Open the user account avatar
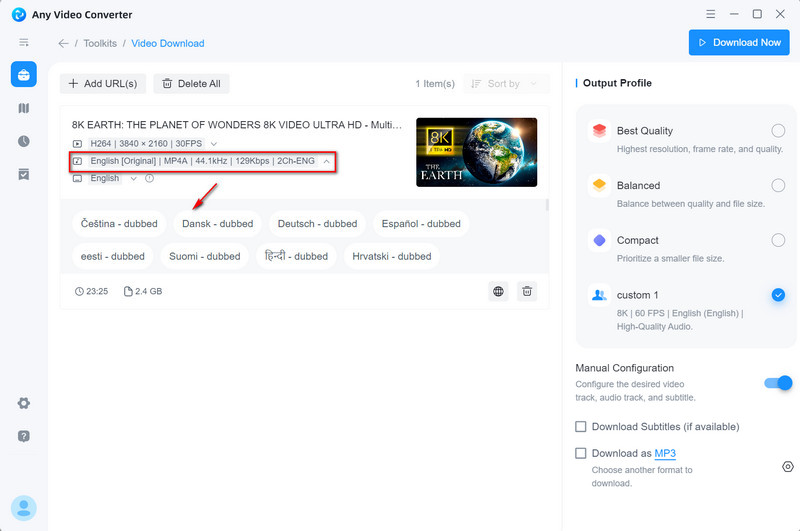Viewport: 800px width, 531px height. click(x=23, y=508)
